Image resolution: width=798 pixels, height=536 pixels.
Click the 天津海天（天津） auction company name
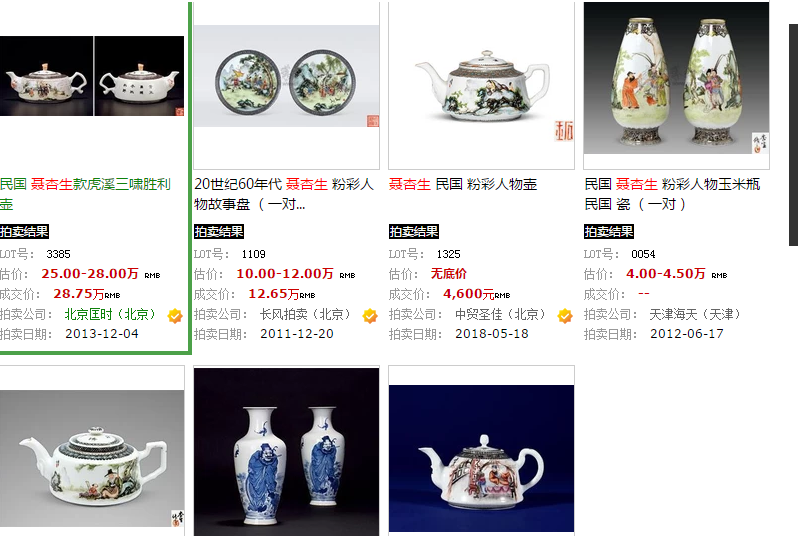[x=695, y=314]
